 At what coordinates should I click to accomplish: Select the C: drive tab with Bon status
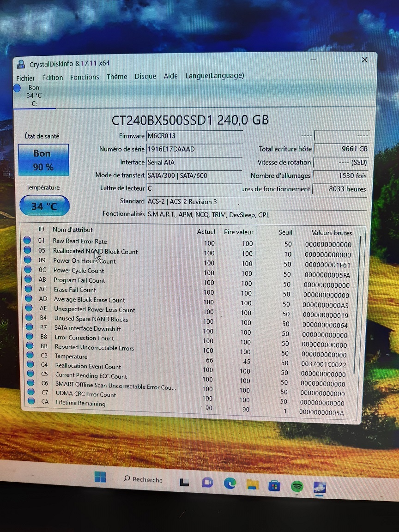[34, 96]
